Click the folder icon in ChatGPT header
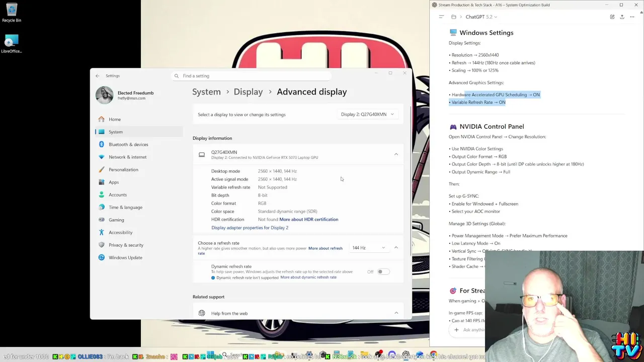Image resolution: width=644 pixels, height=362 pixels. [454, 17]
